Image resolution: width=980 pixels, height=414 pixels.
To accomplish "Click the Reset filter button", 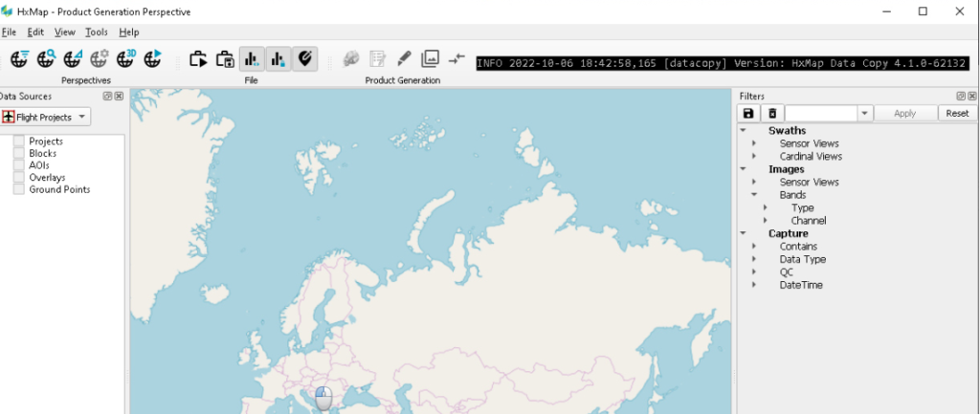I will tap(957, 113).
